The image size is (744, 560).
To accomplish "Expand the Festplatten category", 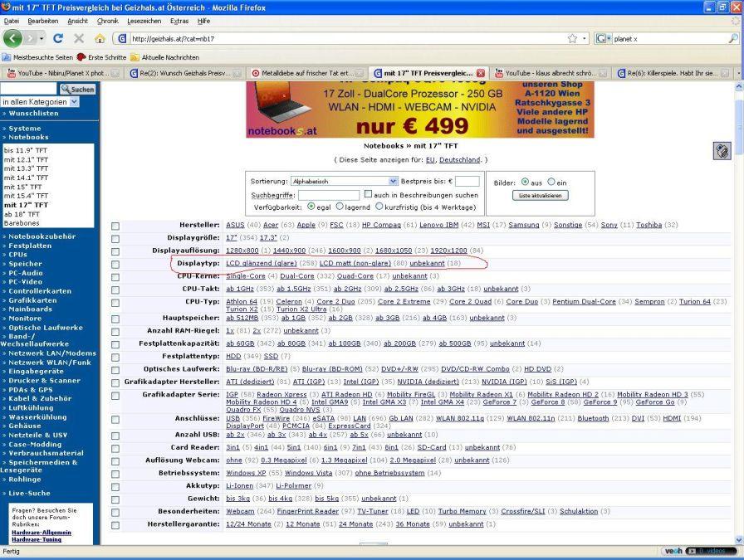I will 29,246.
